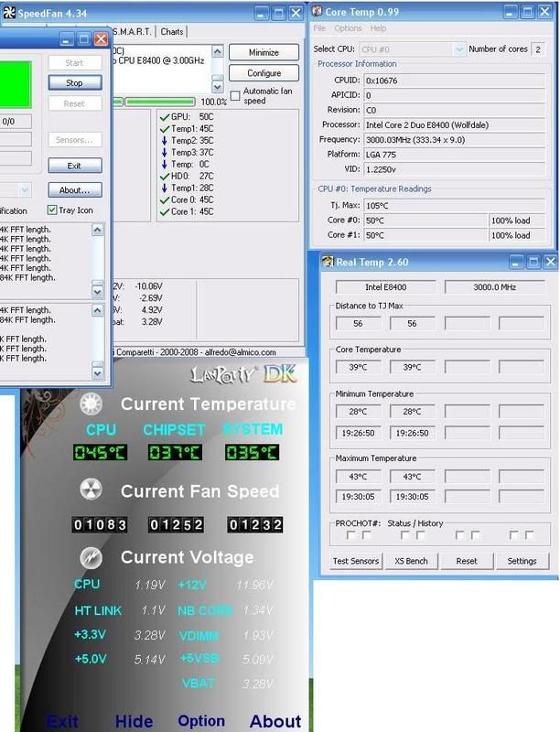Click the fan icon beside Current Fan Speed

click(x=91, y=490)
